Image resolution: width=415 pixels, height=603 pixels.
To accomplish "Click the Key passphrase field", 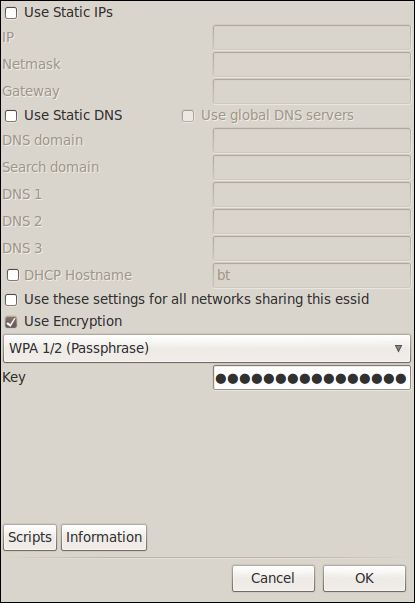I will tap(312, 378).
